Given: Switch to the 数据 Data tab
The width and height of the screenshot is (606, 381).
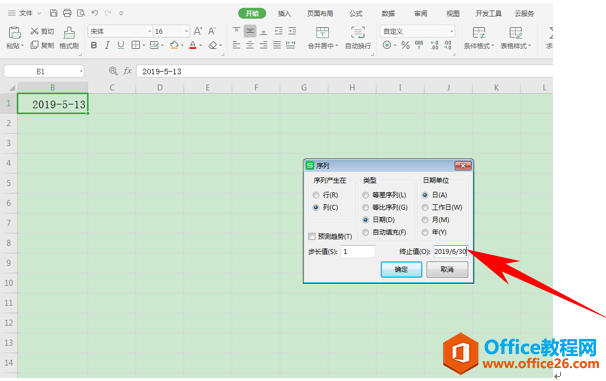Looking at the screenshot, I should 388,14.
